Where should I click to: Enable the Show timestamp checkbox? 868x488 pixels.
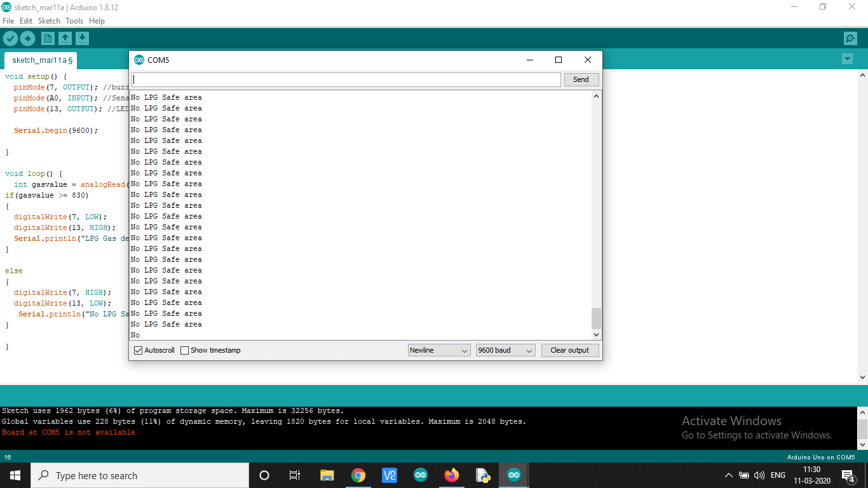point(185,350)
